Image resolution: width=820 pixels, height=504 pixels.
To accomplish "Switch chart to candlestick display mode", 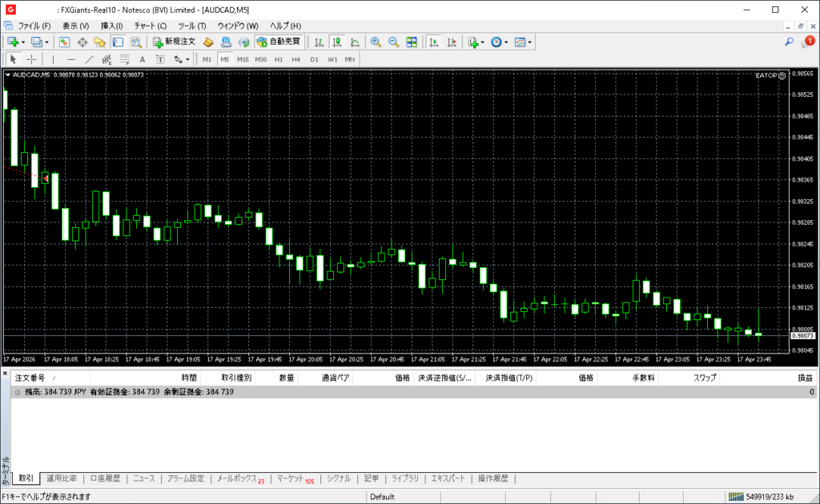I will (x=337, y=42).
